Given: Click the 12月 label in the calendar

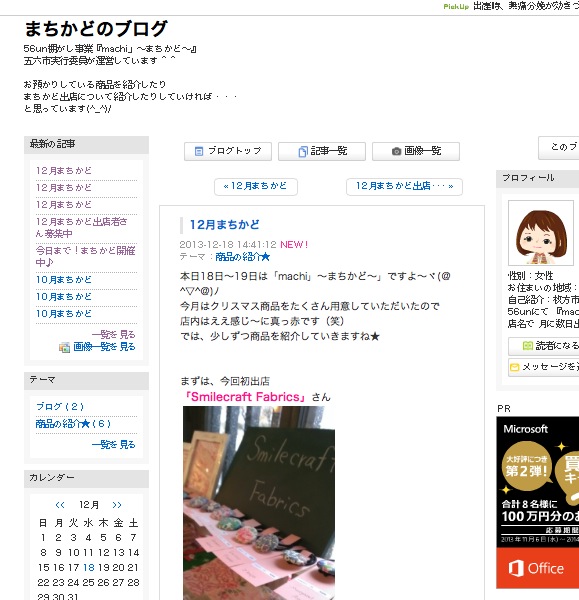Looking at the screenshot, I should 89,505.
